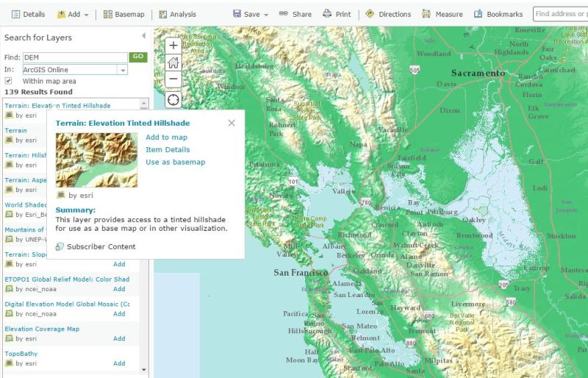Click the home default extent button
The height and width of the screenshot is (378, 588).
(x=173, y=63)
